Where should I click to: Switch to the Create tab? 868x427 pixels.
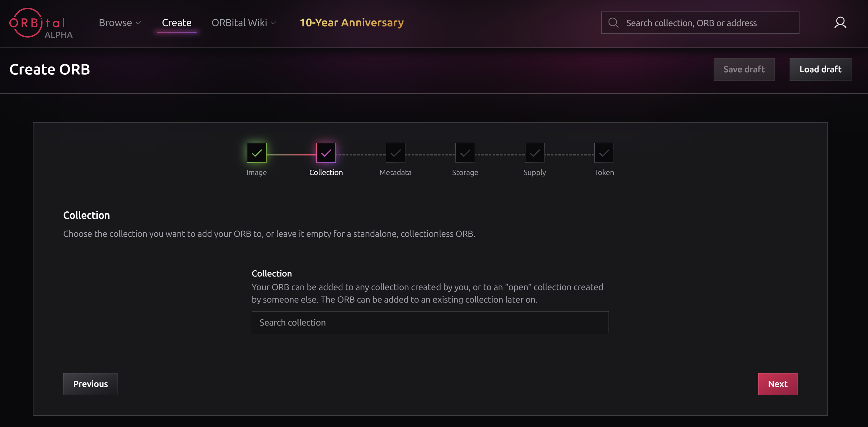pos(177,23)
